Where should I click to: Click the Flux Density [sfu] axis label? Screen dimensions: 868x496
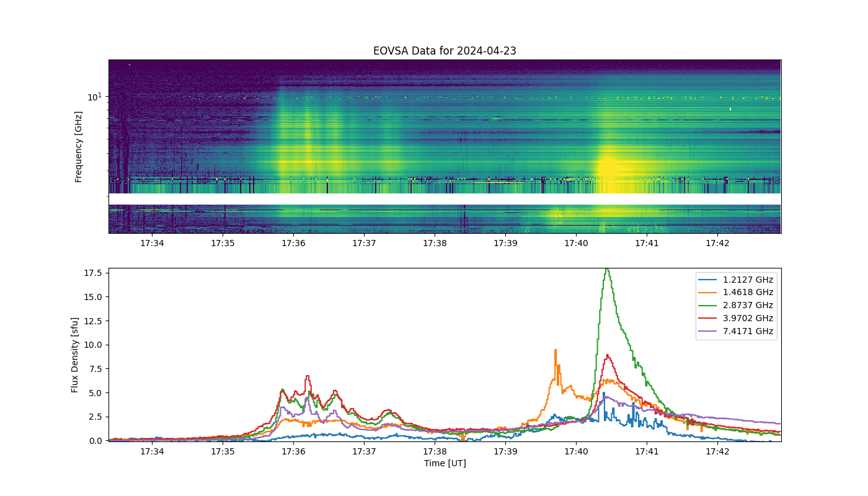75,355
